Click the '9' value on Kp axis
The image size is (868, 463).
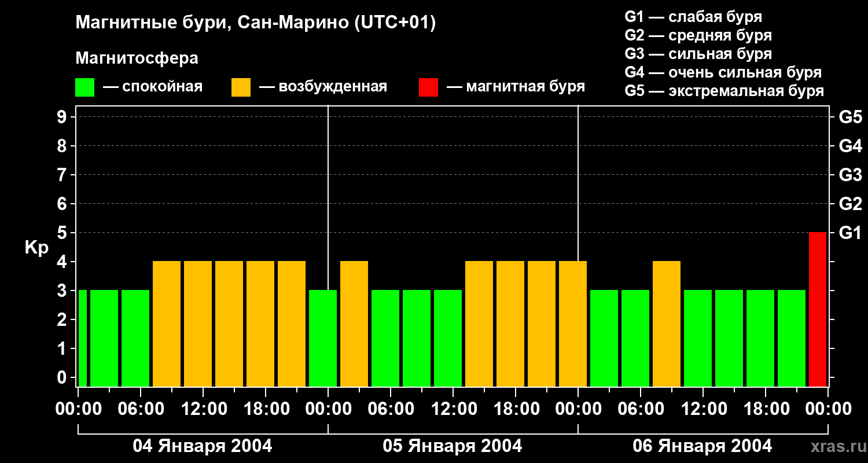coord(63,117)
